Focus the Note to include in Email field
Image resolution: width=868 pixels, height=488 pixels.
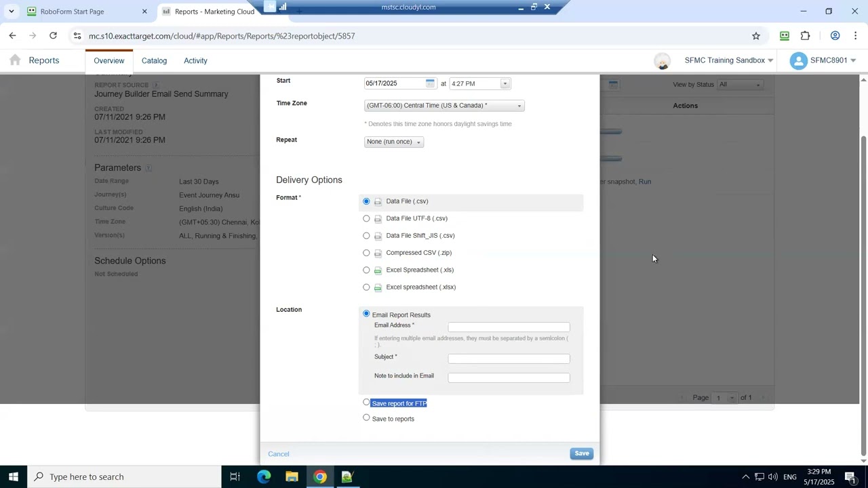click(x=509, y=378)
